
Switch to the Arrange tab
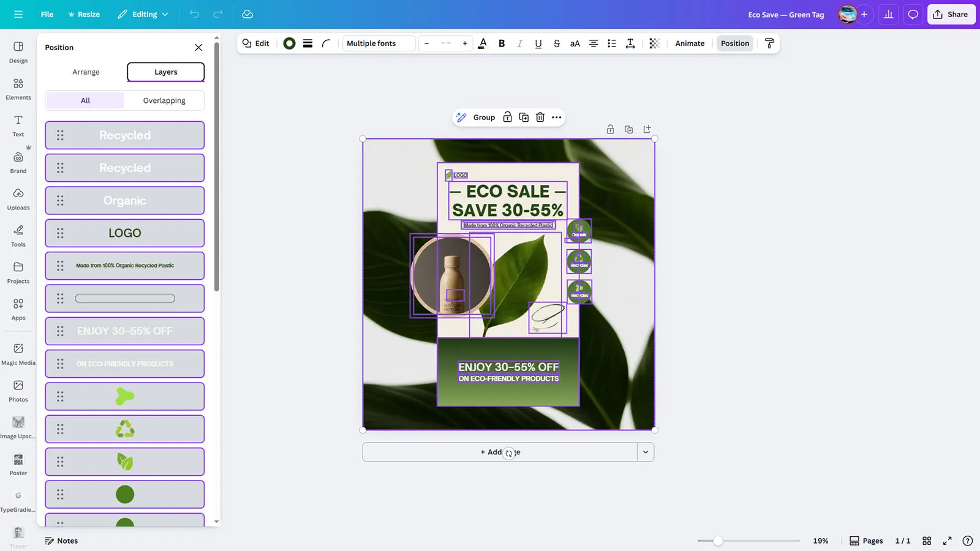pyautogui.click(x=85, y=72)
